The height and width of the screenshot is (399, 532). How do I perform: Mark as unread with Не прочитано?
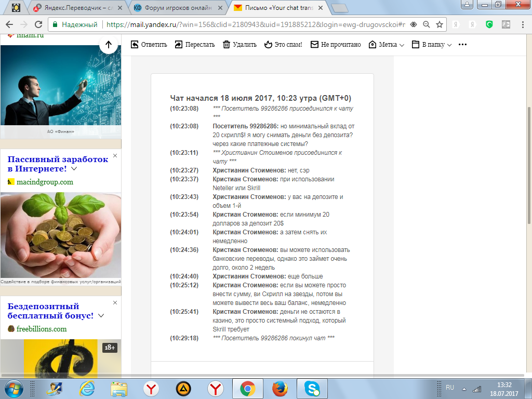(x=336, y=45)
